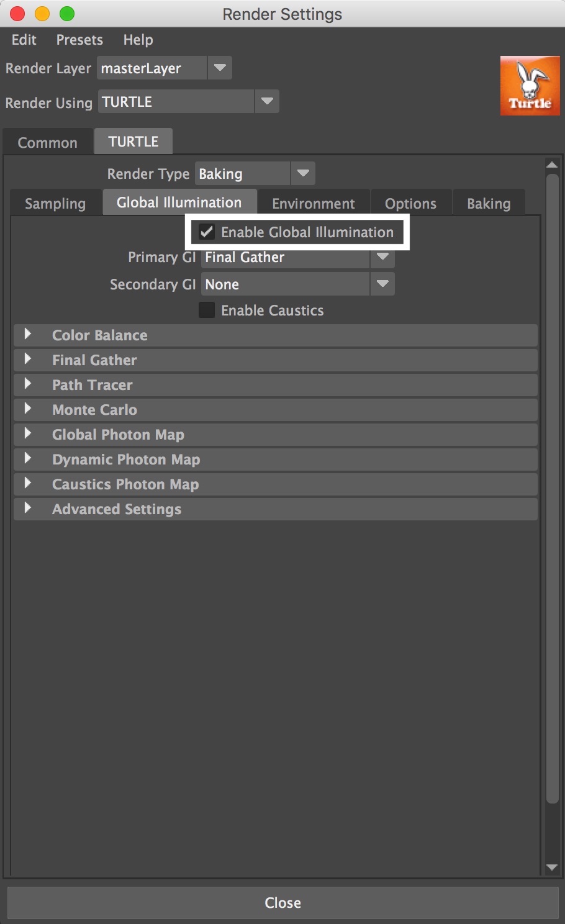Click the scrollbar up arrow

tap(552, 165)
